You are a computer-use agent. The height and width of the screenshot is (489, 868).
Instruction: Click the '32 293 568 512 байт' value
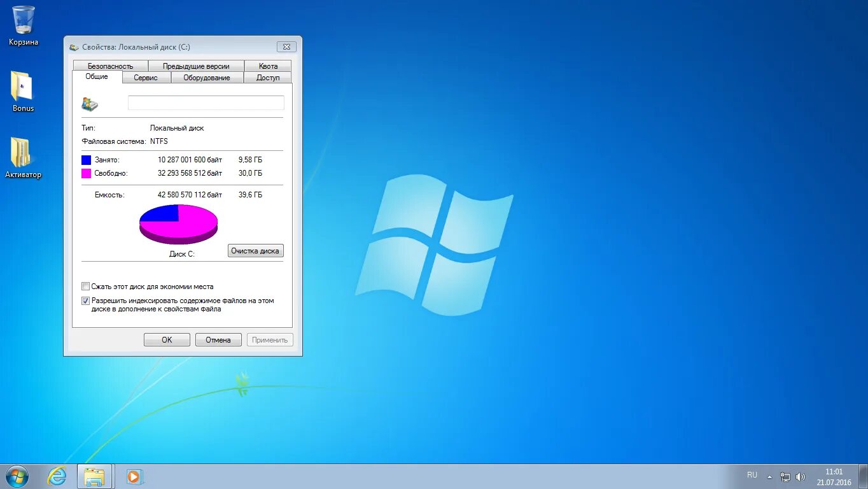point(190,173)
